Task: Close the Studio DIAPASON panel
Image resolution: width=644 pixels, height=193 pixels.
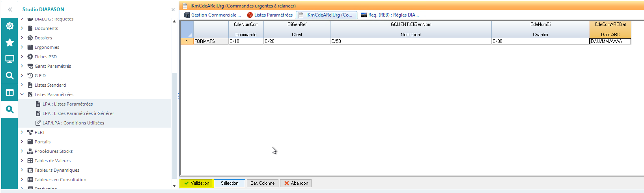Action: [173, 9]
